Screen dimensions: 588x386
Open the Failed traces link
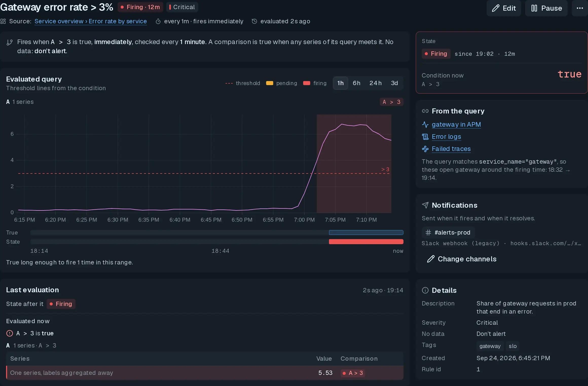click(451, 149)
